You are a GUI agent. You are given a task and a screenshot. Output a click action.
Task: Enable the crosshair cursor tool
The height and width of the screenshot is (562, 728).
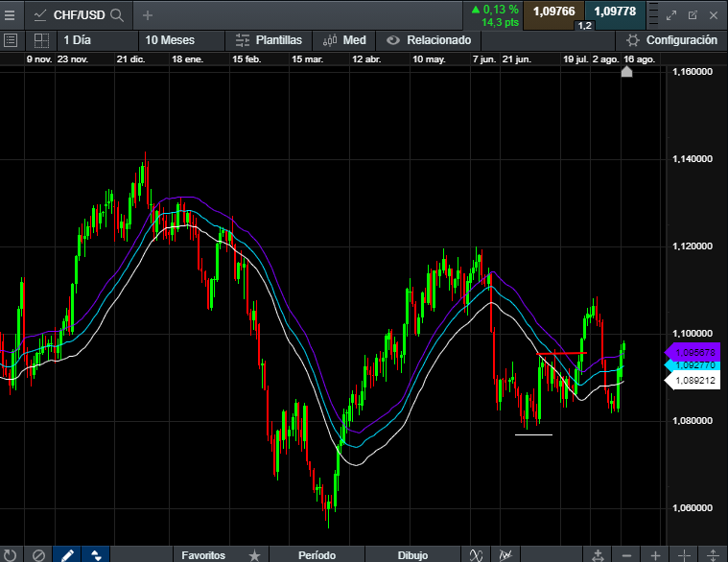coord(684,555)
